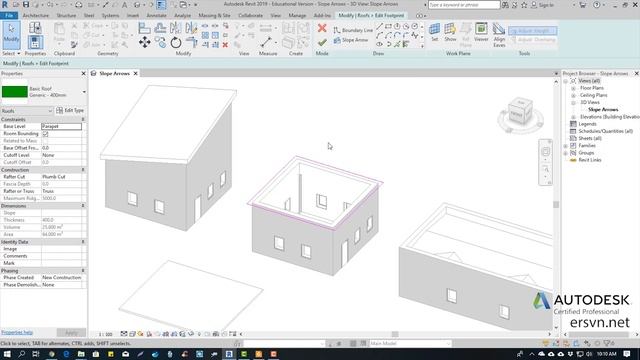
Task: Click Set work plane icon
Action: 434,32
